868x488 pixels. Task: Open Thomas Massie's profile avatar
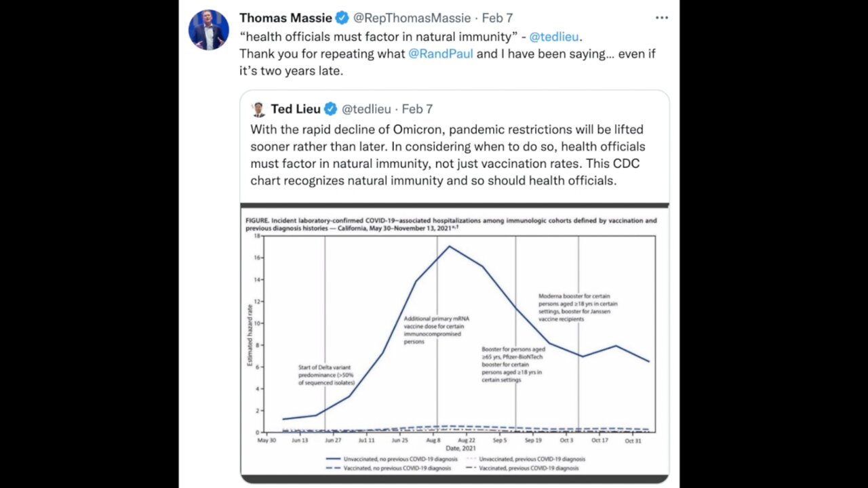click(x=209, y=30)
